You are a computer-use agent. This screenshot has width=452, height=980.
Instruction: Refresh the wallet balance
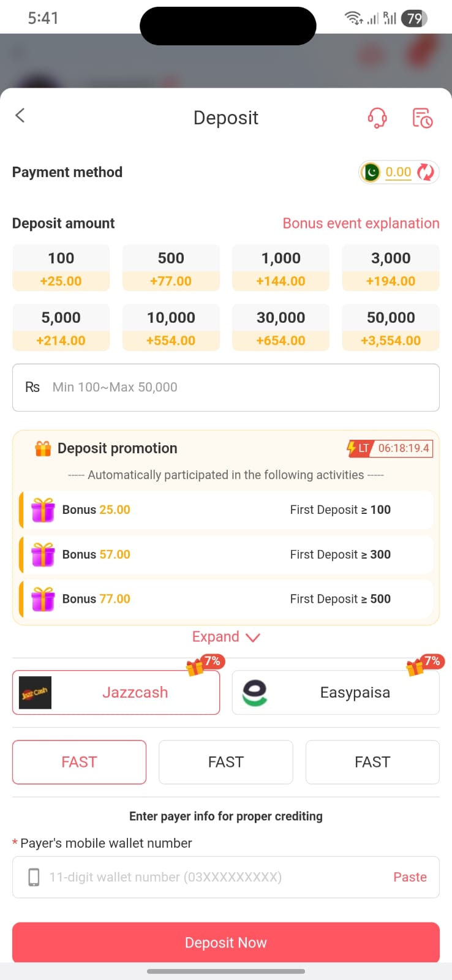425,172
